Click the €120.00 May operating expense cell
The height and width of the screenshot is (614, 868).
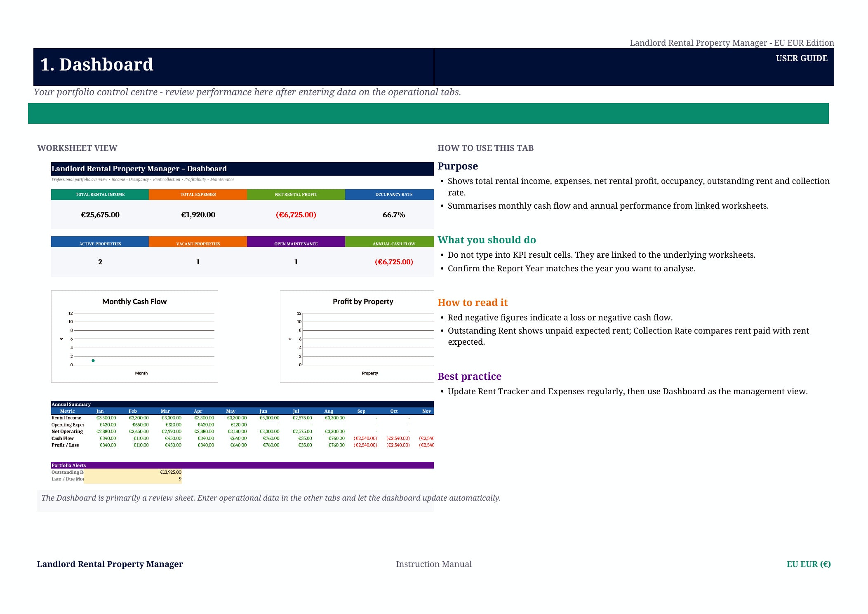[x=238, y=425]
